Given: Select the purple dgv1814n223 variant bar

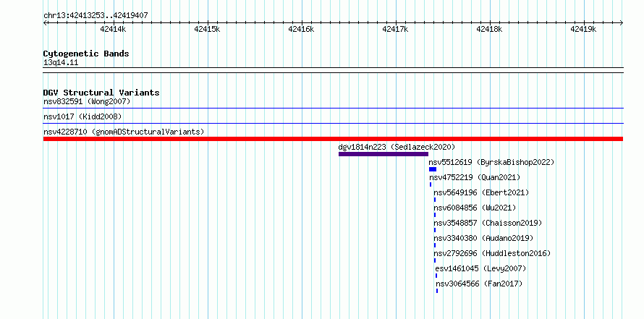Looking at the screenshot, I should pyautogui.click(x=384, y=154).
